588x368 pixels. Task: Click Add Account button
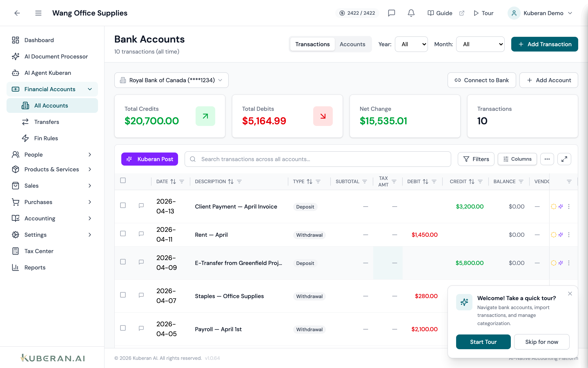coord(549,80)
